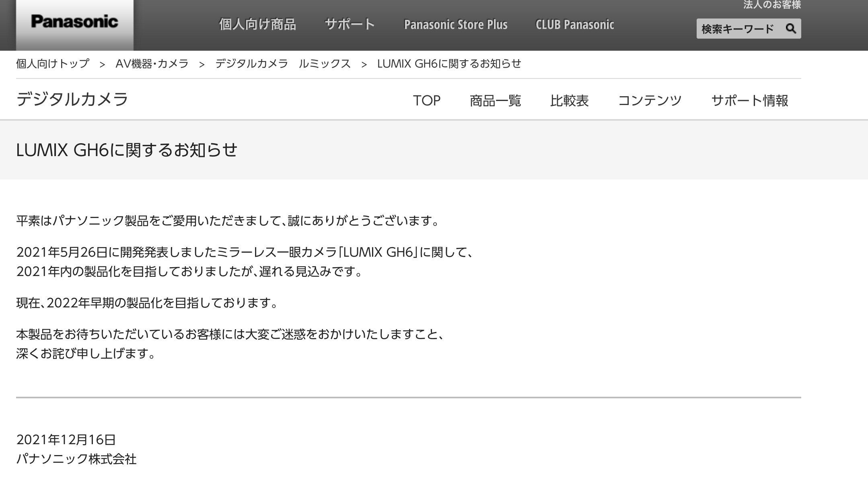Image resolution: width=868 pixels, height=478 pixels.
Task: Click the line mentioning 2021年5月26日
Action: 246,252
